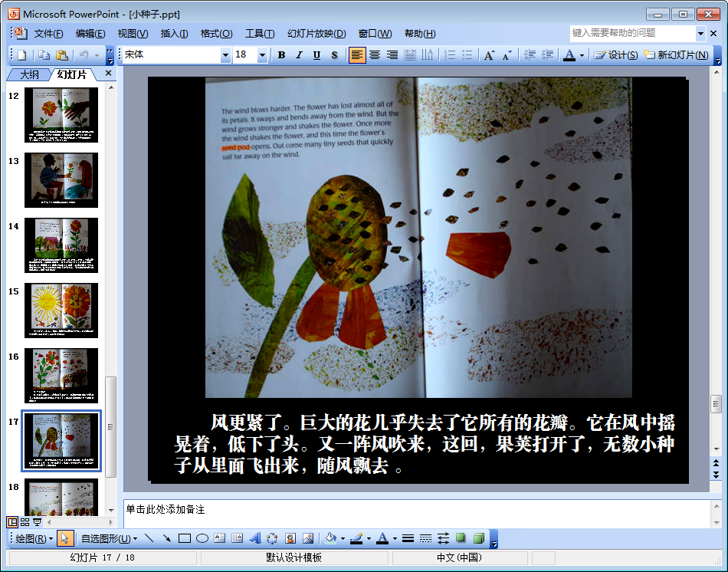Open the font color dropdown arrow
This screenshot has width=728, height=572.
click(582, 55)
